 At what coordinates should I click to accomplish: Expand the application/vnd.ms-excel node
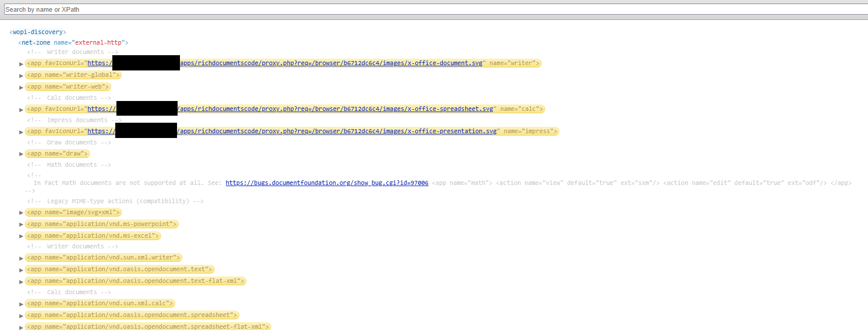click(22, 236)
